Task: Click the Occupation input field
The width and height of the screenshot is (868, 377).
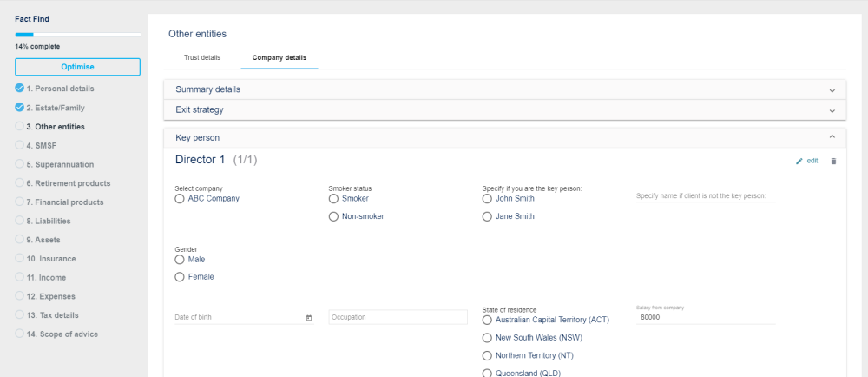Action: [x=398, y=317]
